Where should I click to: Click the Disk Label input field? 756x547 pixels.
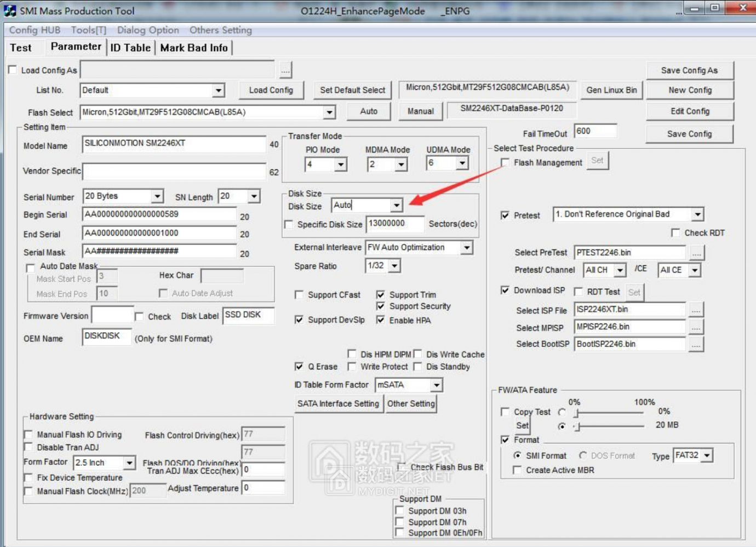(248, 315)
